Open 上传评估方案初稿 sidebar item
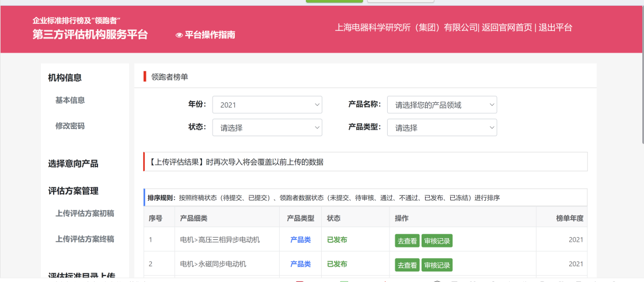The height and width of the screenshot is (282, 644). pos(85,214)
